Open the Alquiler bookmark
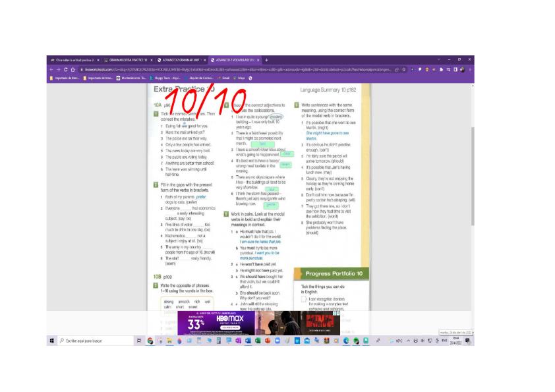This screenshot has height=392, width=555. pos(198,78)
